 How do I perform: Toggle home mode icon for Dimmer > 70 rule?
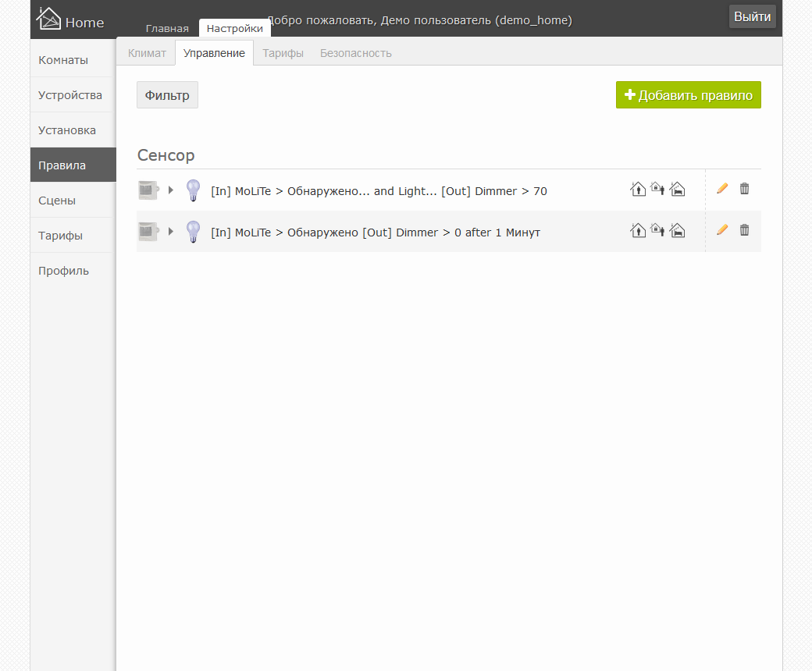638,189
